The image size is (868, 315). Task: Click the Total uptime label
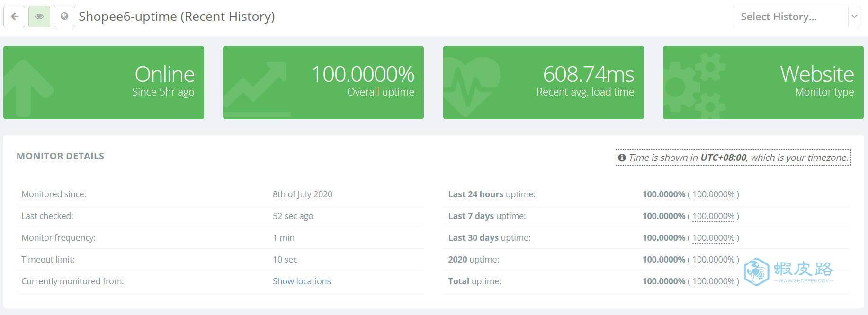[474, 281]
